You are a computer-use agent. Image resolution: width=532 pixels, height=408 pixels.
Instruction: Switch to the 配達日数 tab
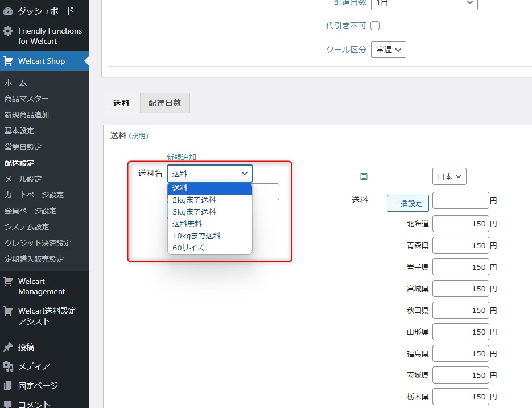(164, 103)
